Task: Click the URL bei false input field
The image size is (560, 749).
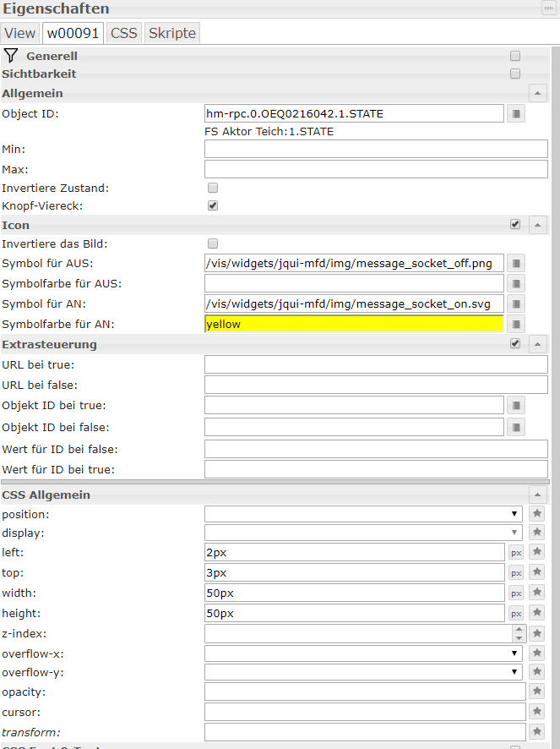Action: [x=376, y=385]
